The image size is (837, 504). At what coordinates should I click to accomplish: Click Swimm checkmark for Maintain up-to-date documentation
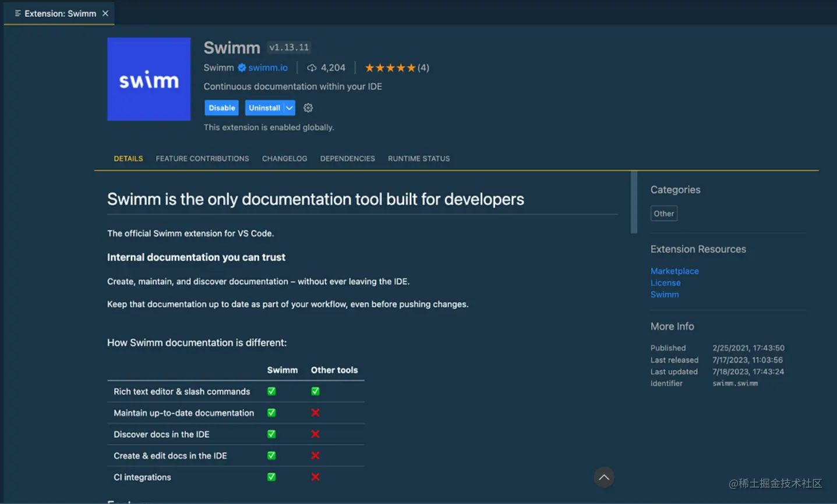(271, 413)
